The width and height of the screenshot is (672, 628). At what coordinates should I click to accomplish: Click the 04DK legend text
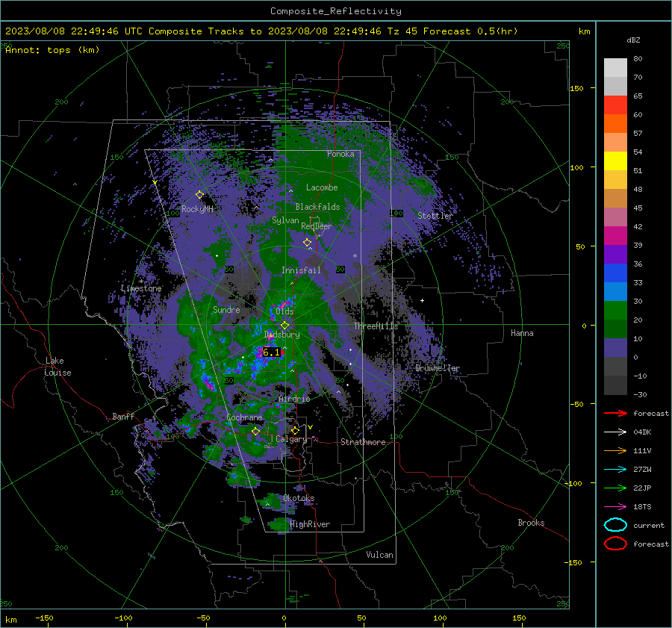(x=642, y=432)
